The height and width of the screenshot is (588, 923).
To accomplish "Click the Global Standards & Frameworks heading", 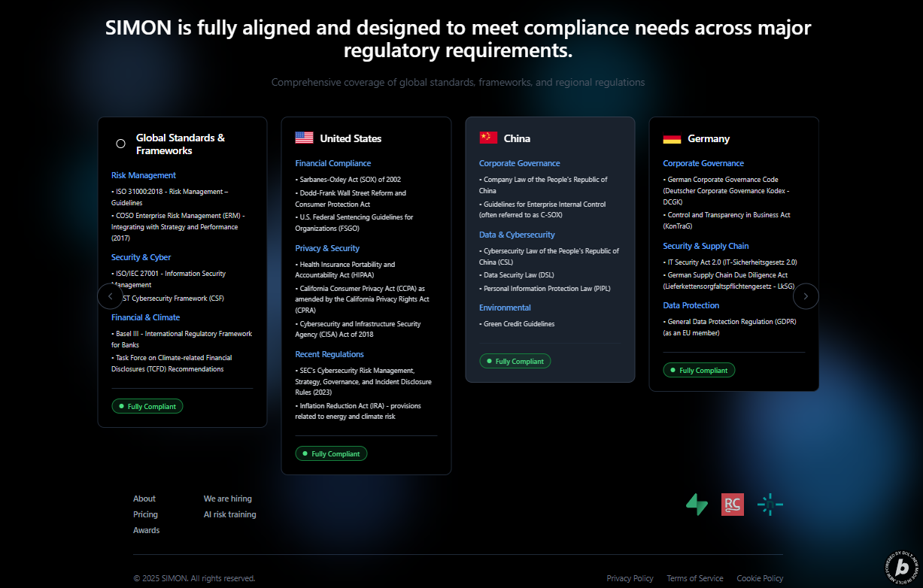I will [x=181, y=144].
